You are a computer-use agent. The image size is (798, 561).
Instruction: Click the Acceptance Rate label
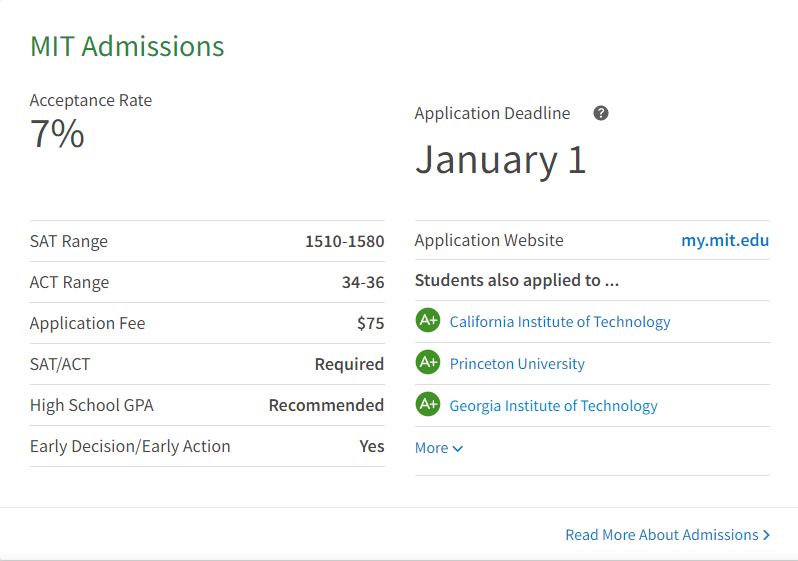[91, 100]
